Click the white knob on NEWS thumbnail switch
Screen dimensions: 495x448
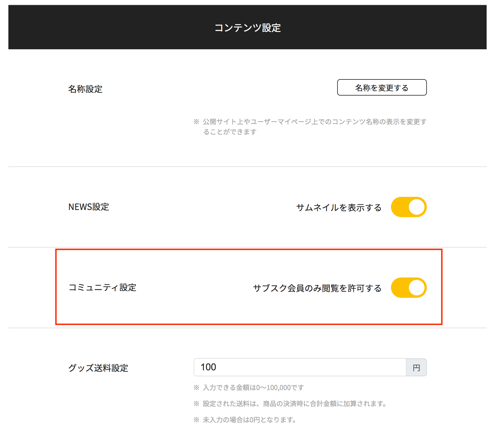point(417,207)
